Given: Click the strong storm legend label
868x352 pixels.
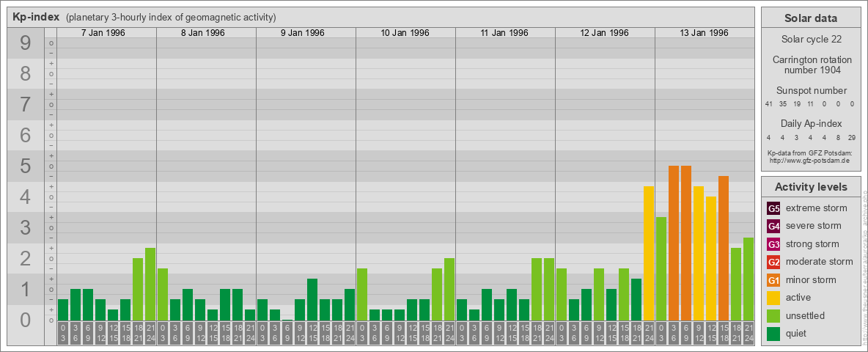Looking at the screenshot, I should pos(812,244).
